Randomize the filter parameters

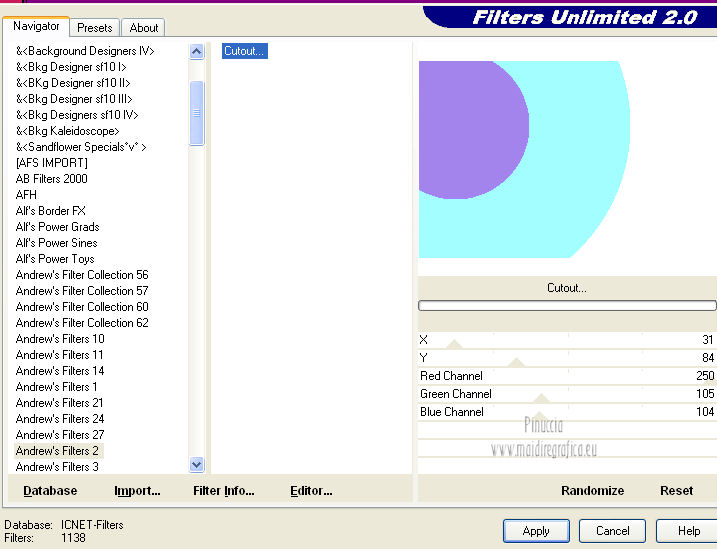click(x=593, y=490)
